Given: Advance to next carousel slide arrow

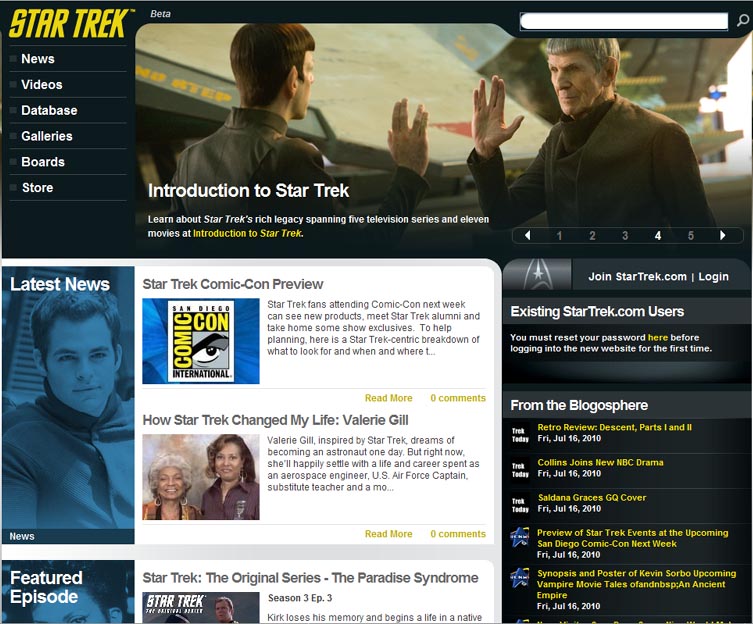Looking at the screenshot, I should coord(723,235).
